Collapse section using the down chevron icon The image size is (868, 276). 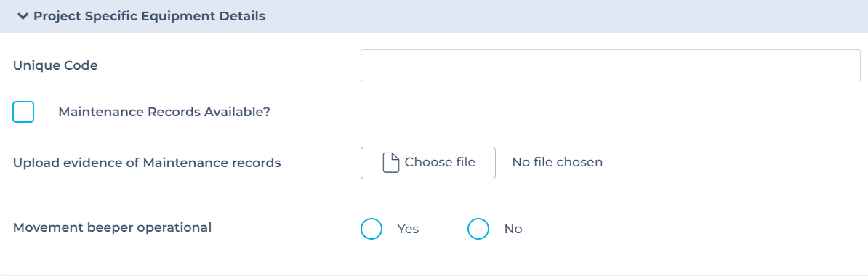click(23, 17)
